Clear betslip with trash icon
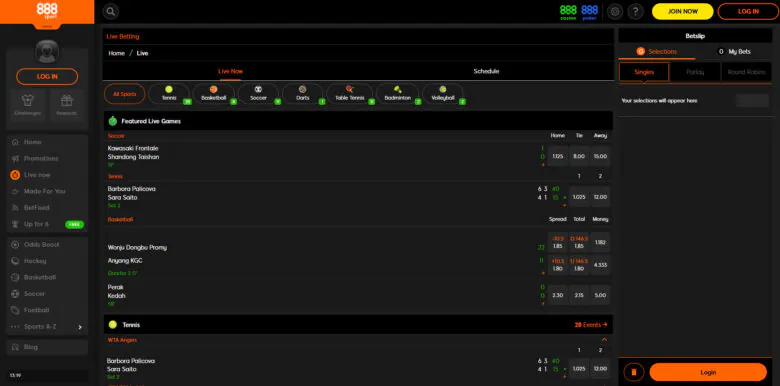 point(634,372)
